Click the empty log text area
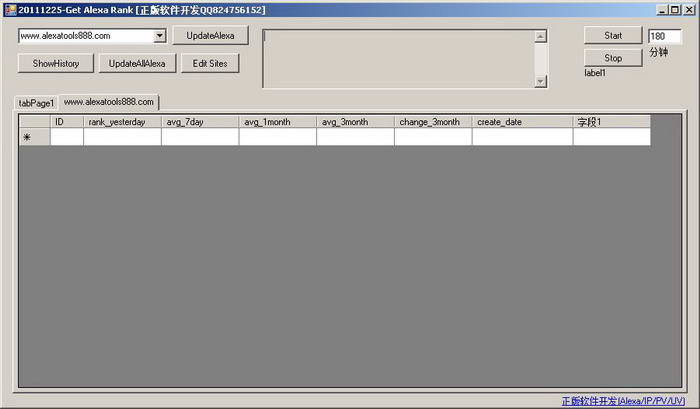The width and height of the screenshot is (700, 409). tap(398, 58)
